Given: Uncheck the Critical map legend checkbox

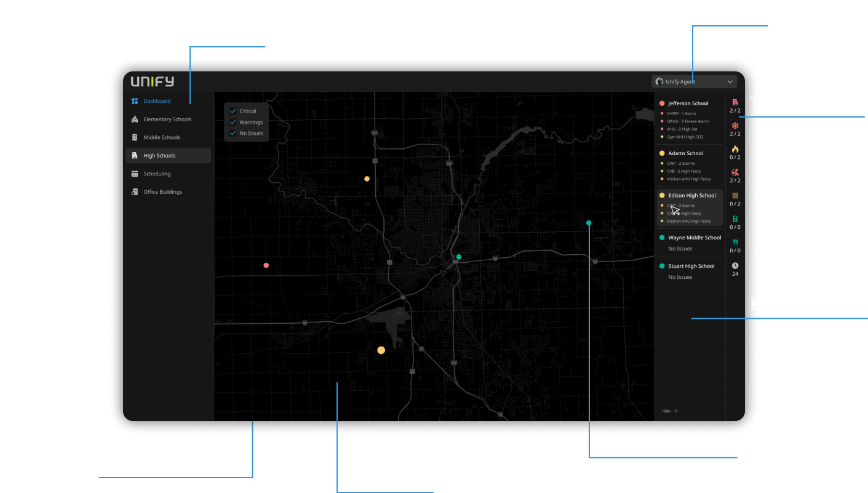Looking at the screenshot, I should click(x=233, y=111).
